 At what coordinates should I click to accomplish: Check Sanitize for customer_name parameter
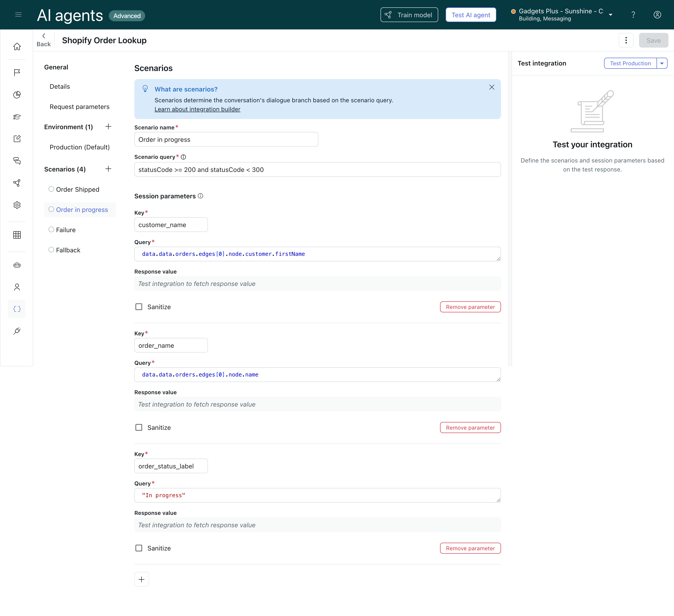coord(139,307)
